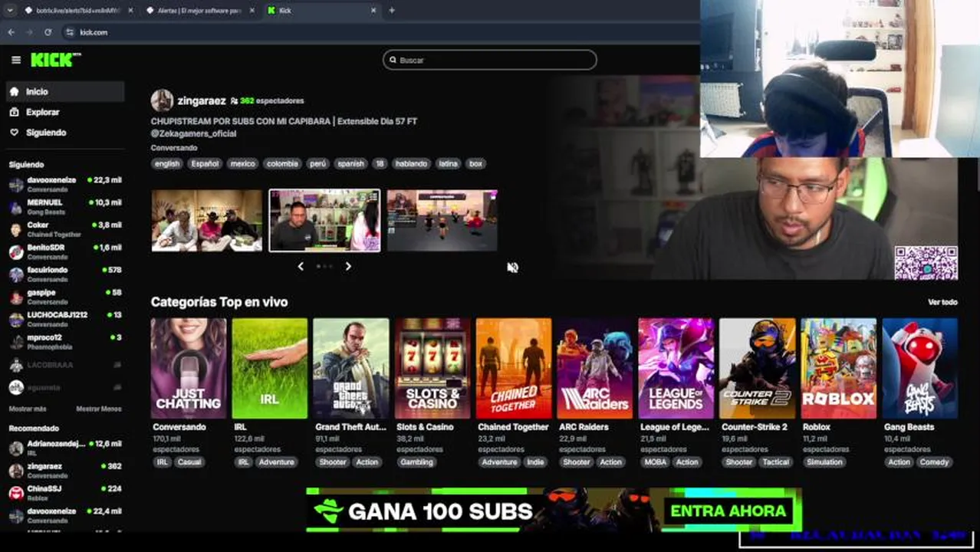Screen dimensions: 980x552
Task: Open mproco12 channel in Siguiendo list
Action: pyautogui.click(x=65, y=341)
